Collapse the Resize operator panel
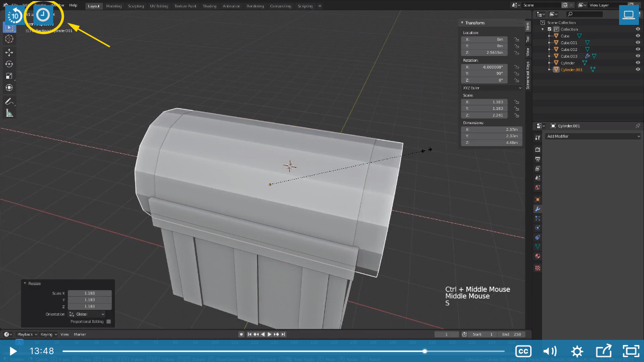 (x=25, y=283)
